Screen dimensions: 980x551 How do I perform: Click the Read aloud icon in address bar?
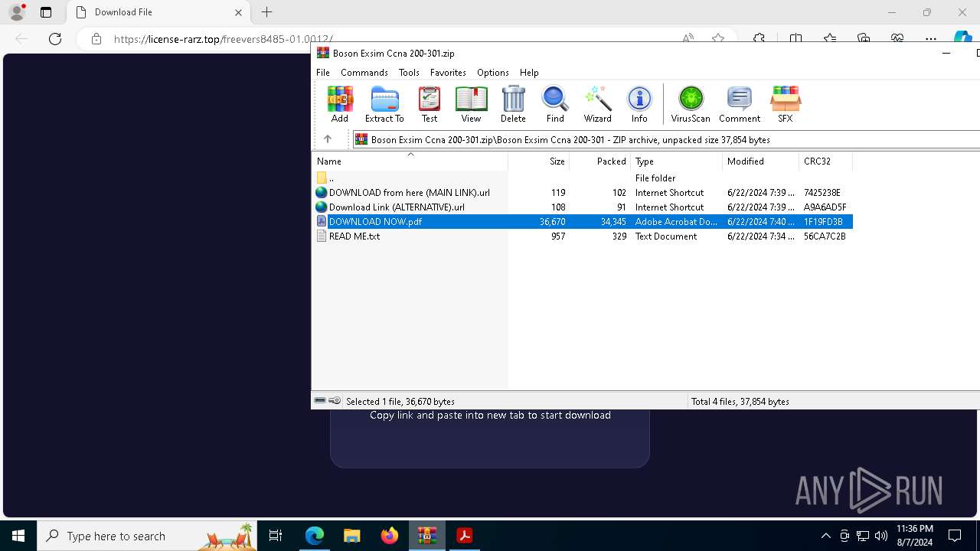[688, 38]
